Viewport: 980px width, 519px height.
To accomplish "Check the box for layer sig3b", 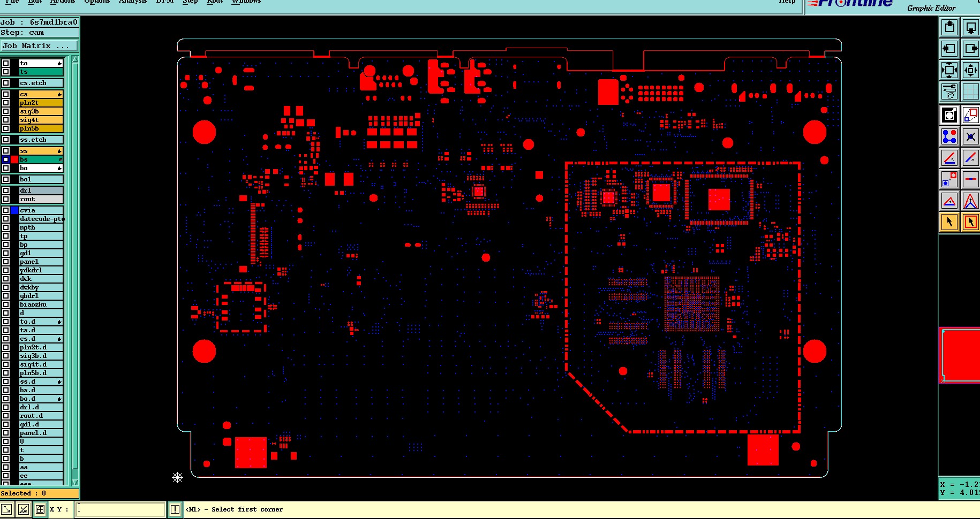I will 6,111.
